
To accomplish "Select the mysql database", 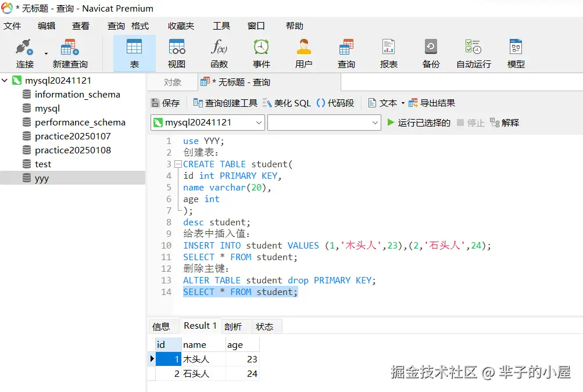I will (x=47, y=109).
